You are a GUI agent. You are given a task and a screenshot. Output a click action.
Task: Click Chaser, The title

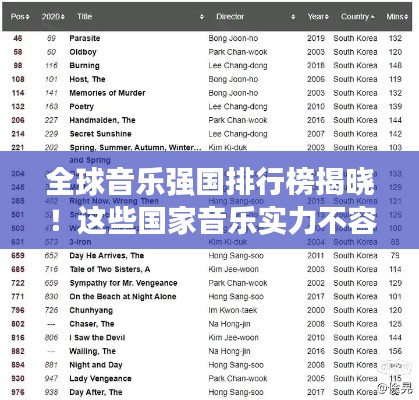[92, 324]
